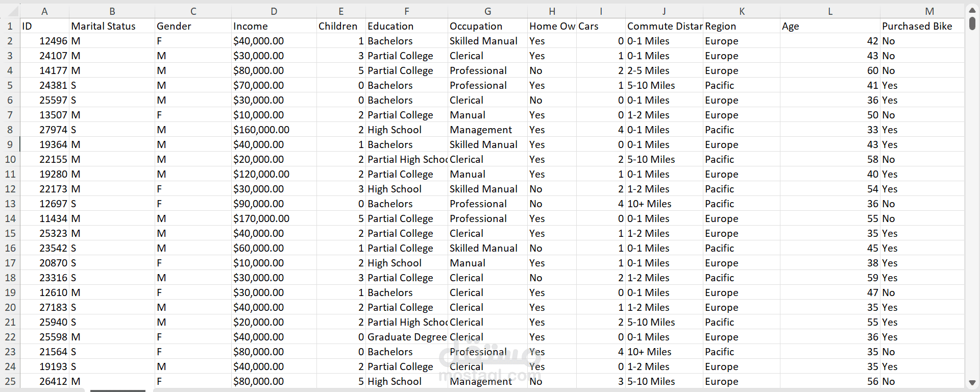This screenshot has width=980, height=392.
Task: Click Purchased Bike 'Yes' for ID 25597
Action: [922, 100]
